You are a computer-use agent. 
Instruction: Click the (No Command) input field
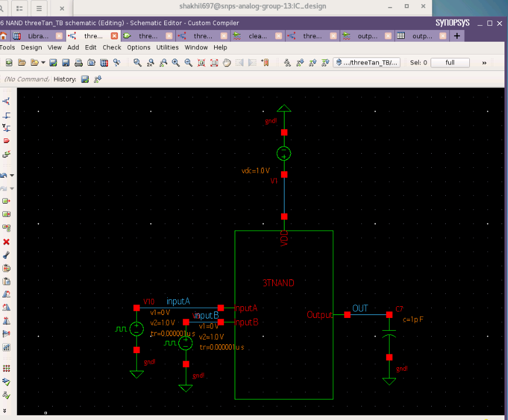click(x=26, y=79)
